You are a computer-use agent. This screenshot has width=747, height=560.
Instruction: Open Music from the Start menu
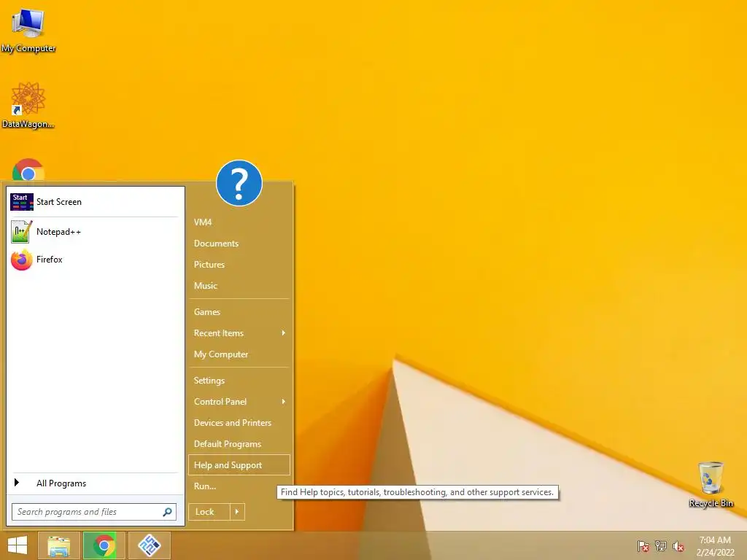coord(239,286)
